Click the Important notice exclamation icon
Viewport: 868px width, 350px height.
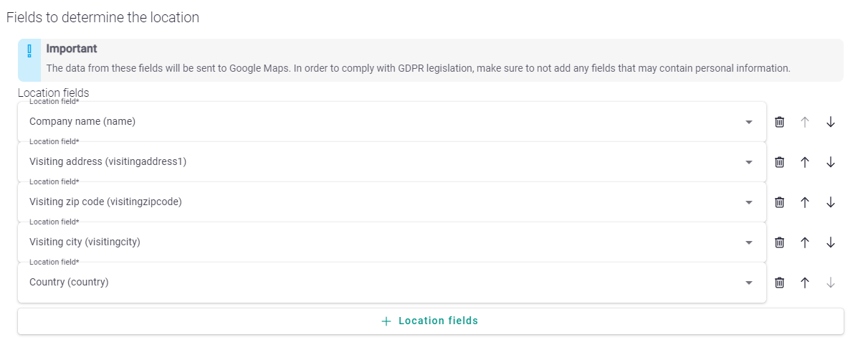point(29,50)
